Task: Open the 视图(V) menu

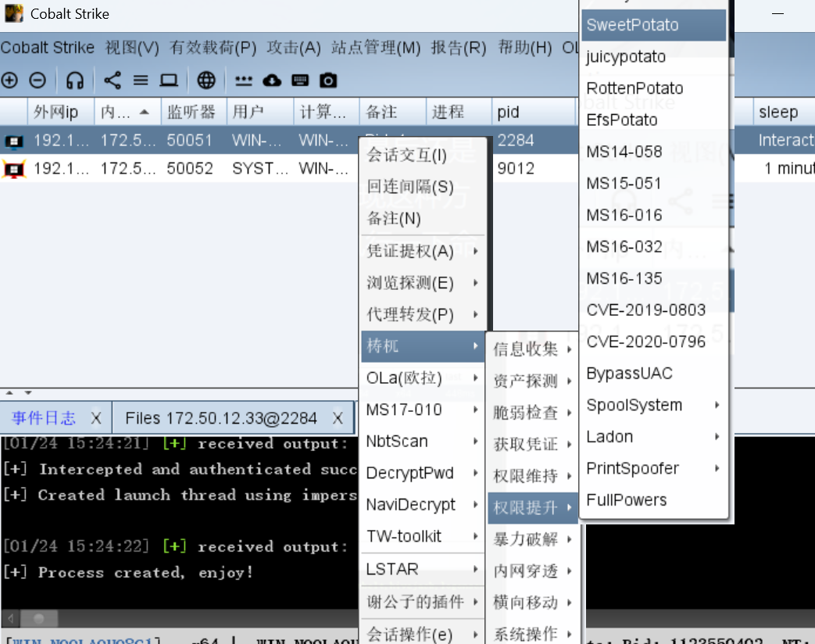Action: [132, 48]
